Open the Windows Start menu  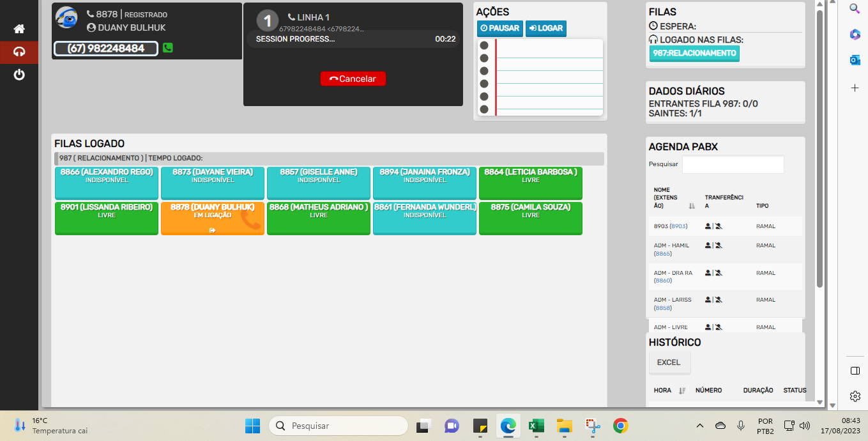click(x=252, y=426)
